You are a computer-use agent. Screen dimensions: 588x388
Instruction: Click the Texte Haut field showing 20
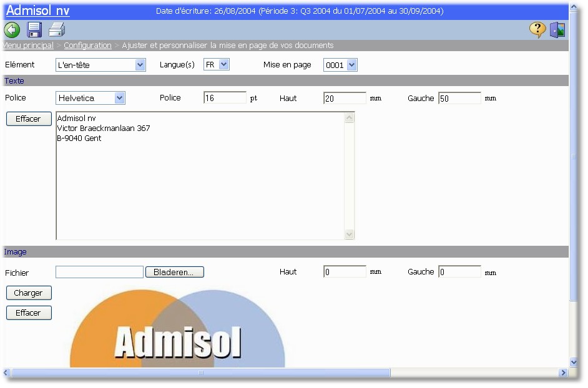[345, 98]
